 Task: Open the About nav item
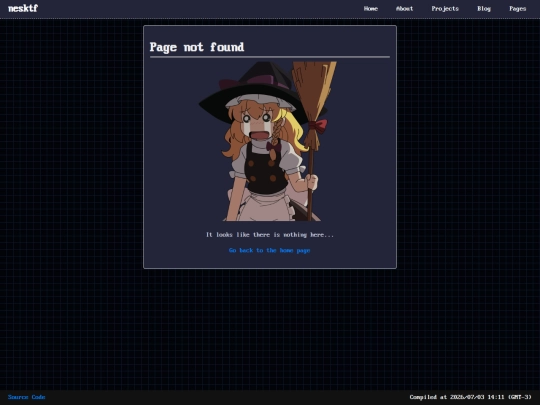[x=404, y=9]
